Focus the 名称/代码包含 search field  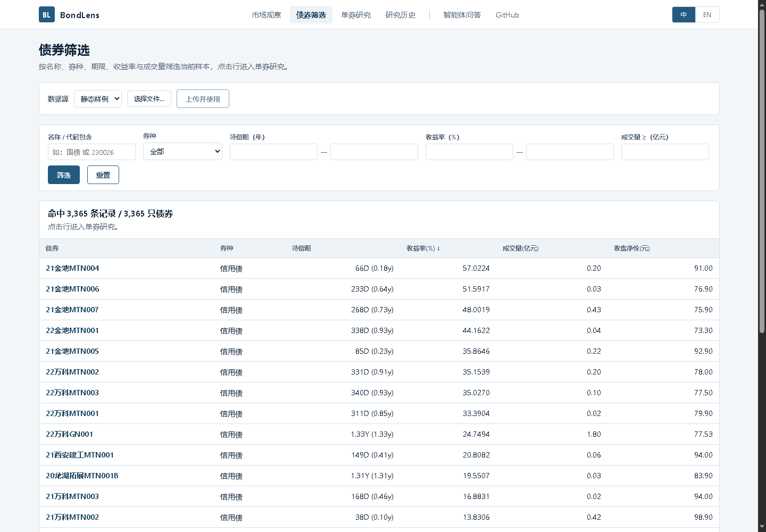coord(91,152)
